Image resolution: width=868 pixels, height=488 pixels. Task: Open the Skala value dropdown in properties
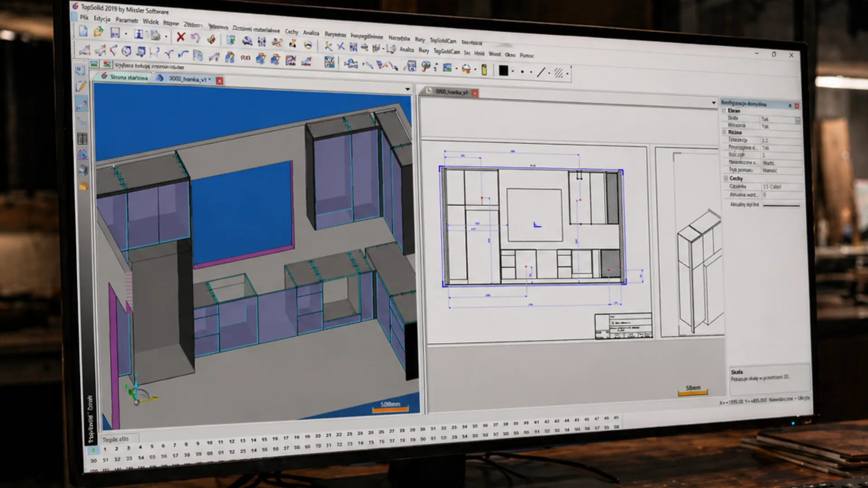tap(797, 120)
